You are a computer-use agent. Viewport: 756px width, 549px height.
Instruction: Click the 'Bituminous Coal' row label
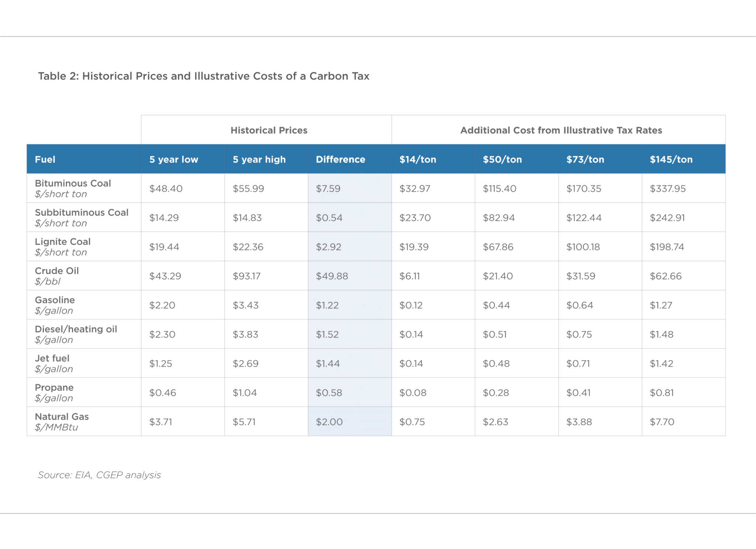72,183
